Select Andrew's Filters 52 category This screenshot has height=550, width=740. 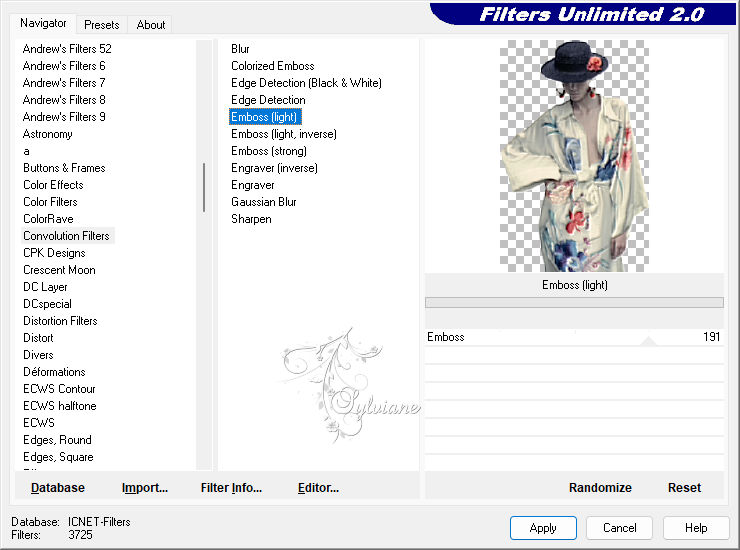tap(67, 49)
